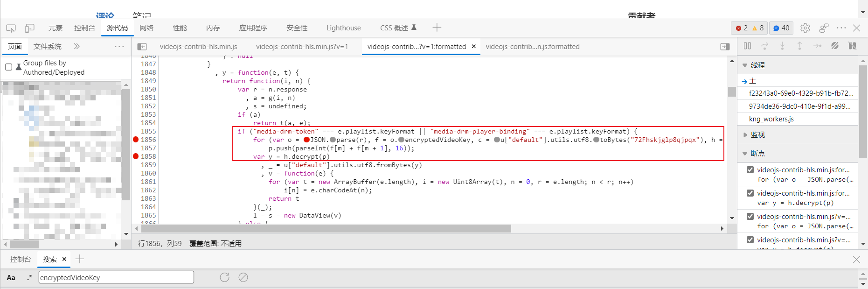The image size is (868, 289).
Task: Uncheck the first breakpoint in the breakpoints list
Action: click(750, 170)
